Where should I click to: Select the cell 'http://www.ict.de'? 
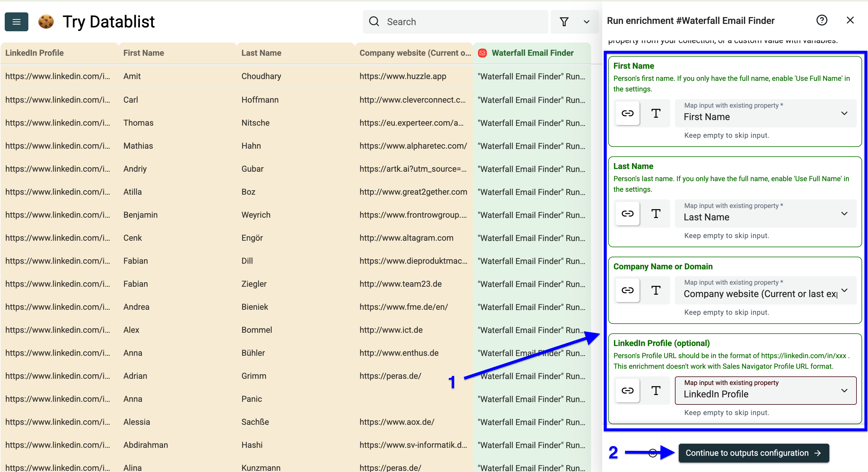click(414, 330)
